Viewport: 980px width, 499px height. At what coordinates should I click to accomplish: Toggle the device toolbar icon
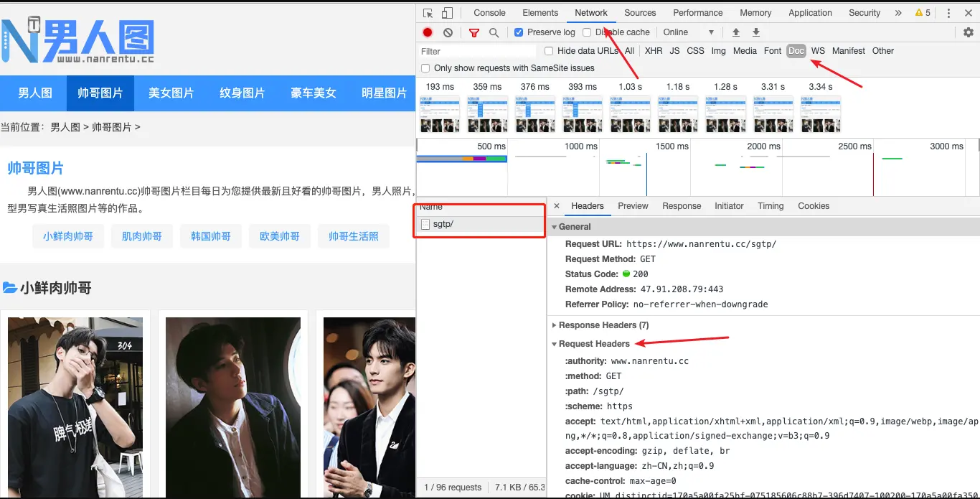click(x=447, y=13)
